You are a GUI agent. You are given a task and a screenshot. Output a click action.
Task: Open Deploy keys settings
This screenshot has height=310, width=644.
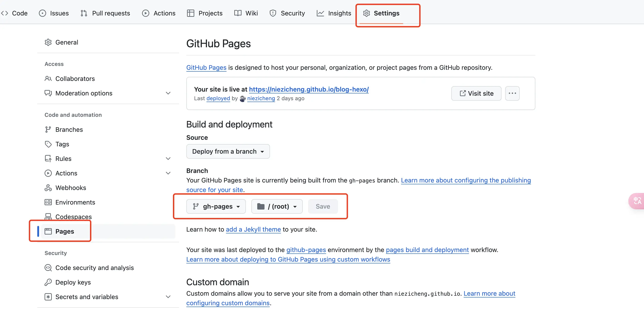(x=108, y=282)
